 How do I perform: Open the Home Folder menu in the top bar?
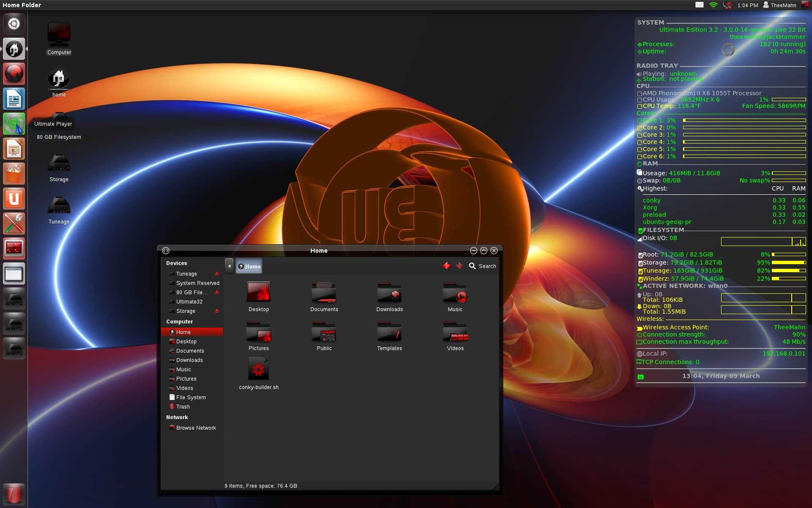(21, 5)
